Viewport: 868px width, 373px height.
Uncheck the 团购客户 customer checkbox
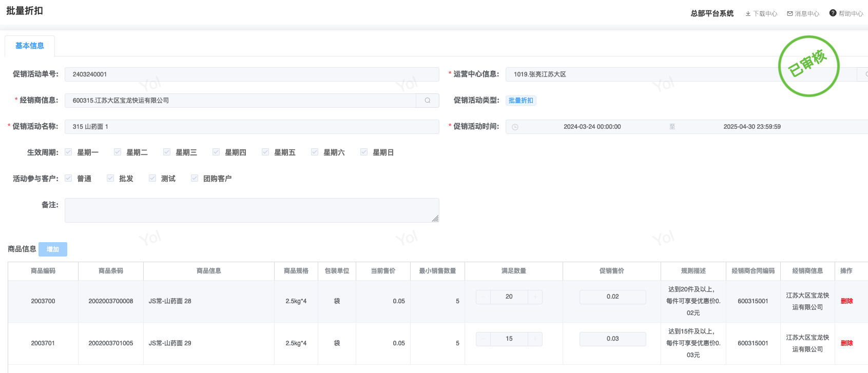195,179
